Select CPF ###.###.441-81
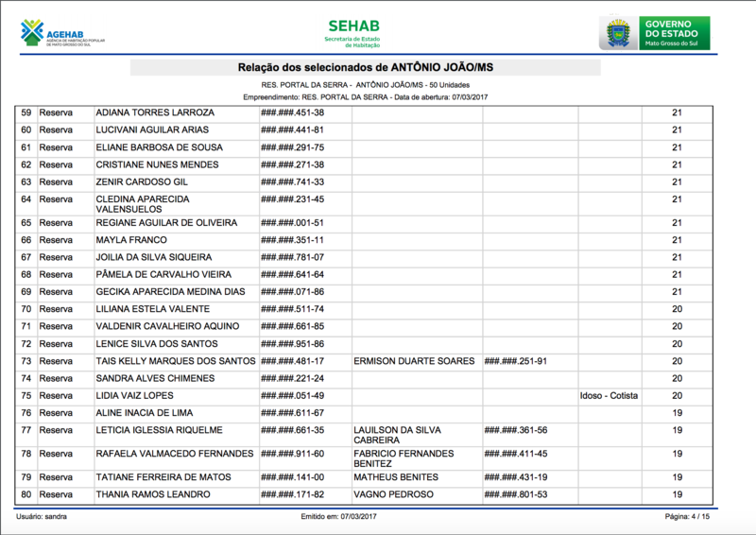This screenshot has height=535, width=756. [293, 129]
